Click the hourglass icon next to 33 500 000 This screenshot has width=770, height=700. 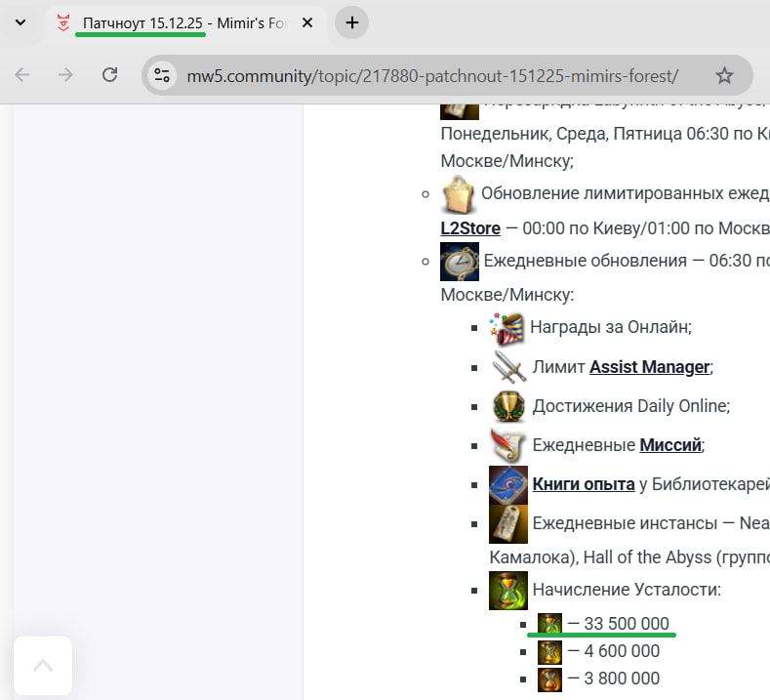[x=549, y=624]
